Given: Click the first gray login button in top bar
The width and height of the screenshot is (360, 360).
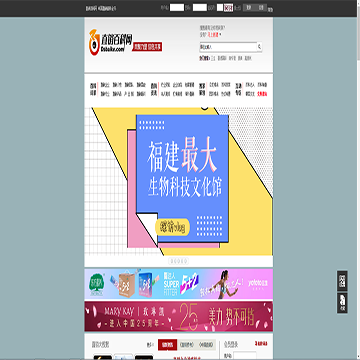Looking at the screenshot, I should (249, 7).
